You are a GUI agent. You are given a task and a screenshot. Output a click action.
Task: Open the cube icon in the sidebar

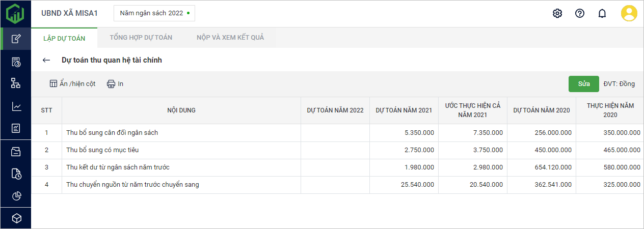pyautogui.click(x=16, y=218)
